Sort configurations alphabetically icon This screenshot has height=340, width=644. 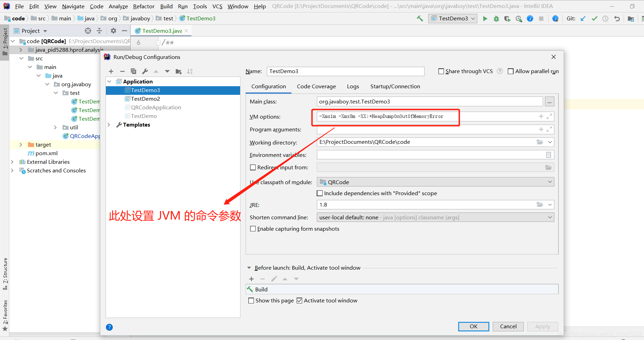point(190,71)
